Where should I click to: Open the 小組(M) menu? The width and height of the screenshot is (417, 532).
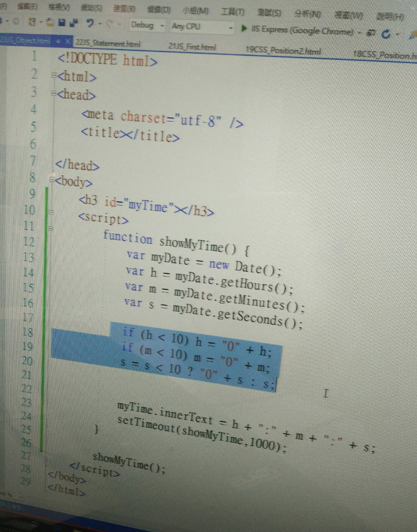click(195, 11)
